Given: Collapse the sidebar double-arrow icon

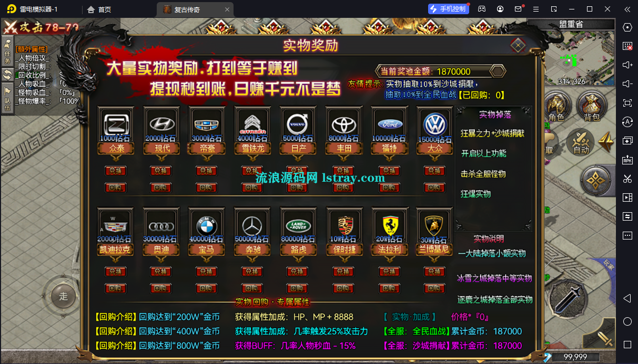Looking at the screenshot, I should (627, 9).
